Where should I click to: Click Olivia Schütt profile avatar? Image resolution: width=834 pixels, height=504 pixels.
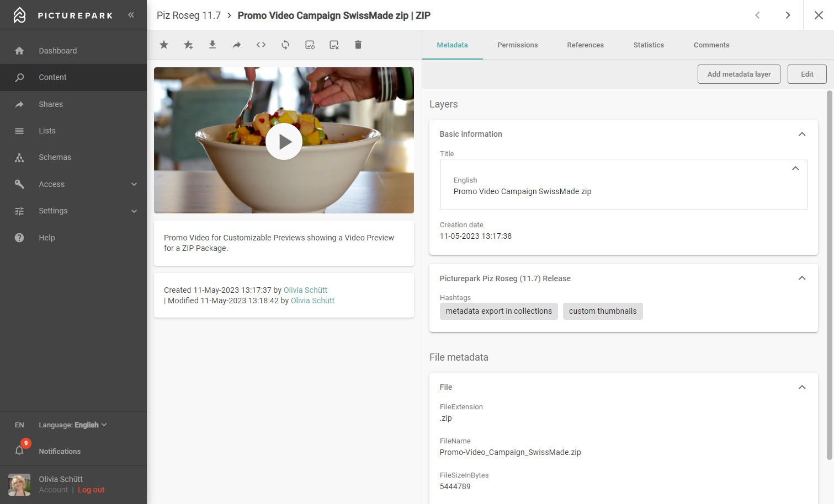(x=19, y=485)
